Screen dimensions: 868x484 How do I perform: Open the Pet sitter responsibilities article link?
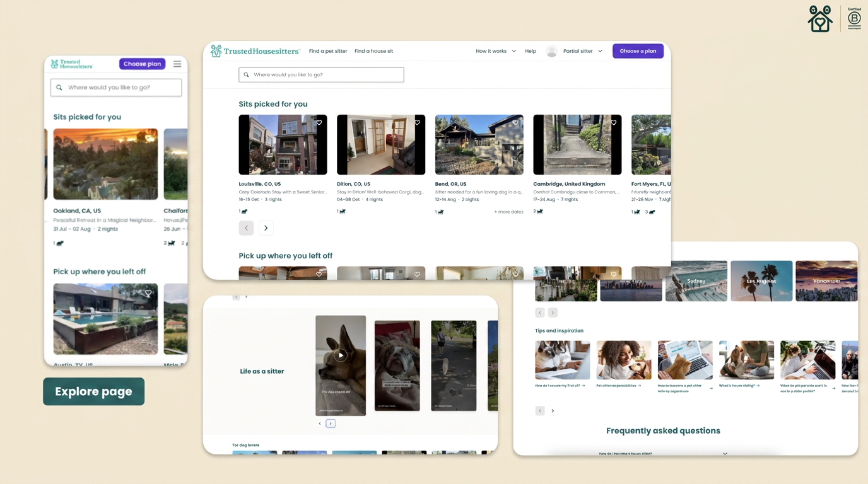618,386
